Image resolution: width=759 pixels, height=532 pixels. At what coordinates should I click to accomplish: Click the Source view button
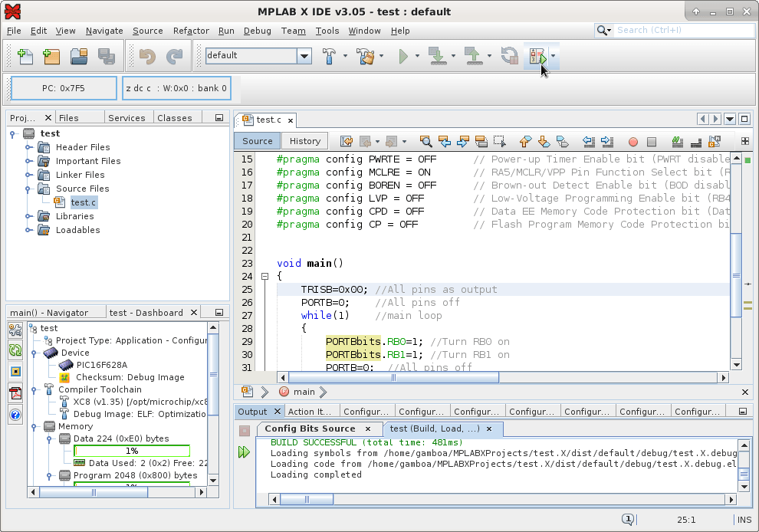point(257,141)
